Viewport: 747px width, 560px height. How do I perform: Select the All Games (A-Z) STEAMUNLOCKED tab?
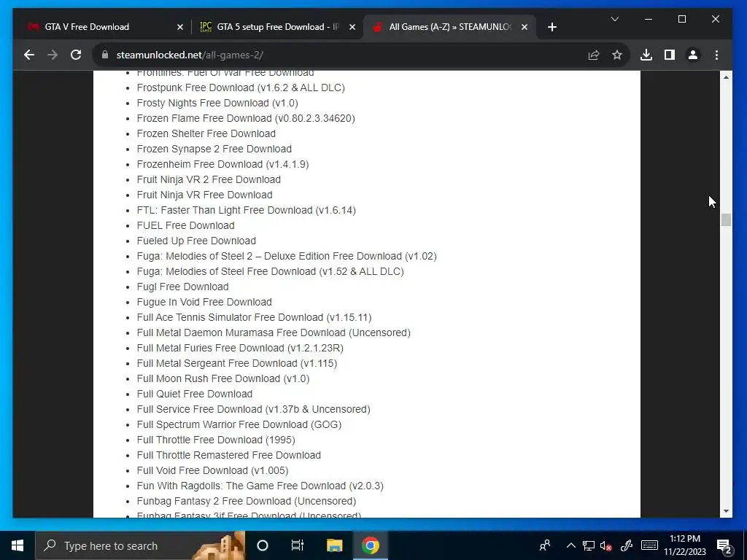(449, 27)
